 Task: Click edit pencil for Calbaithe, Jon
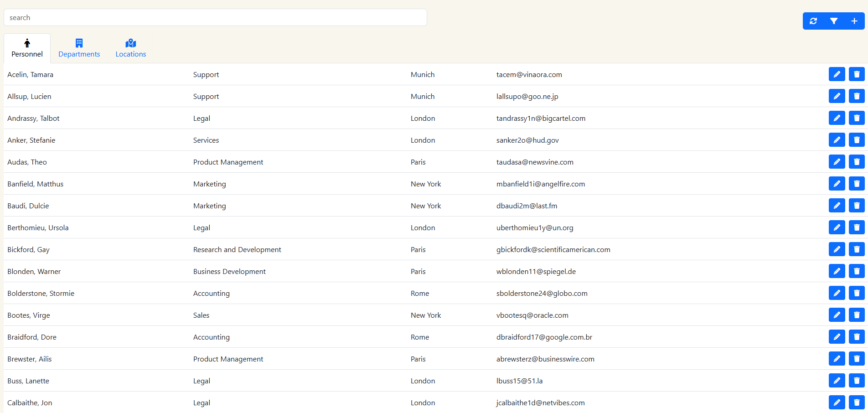pyautogui.click(x=837, y=403)
